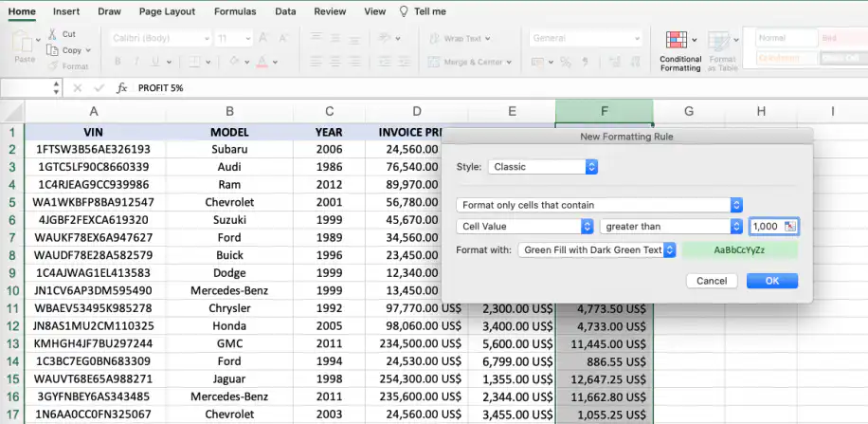
Task: Click the currency accounting format icon
Action: (537, 62)
